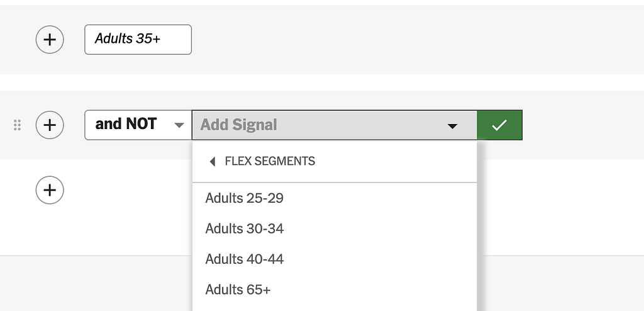The height and width of the screenshot is (311, 644).
Task: Select the Adults 30-34 segment
Action: (x=245, y=229)
